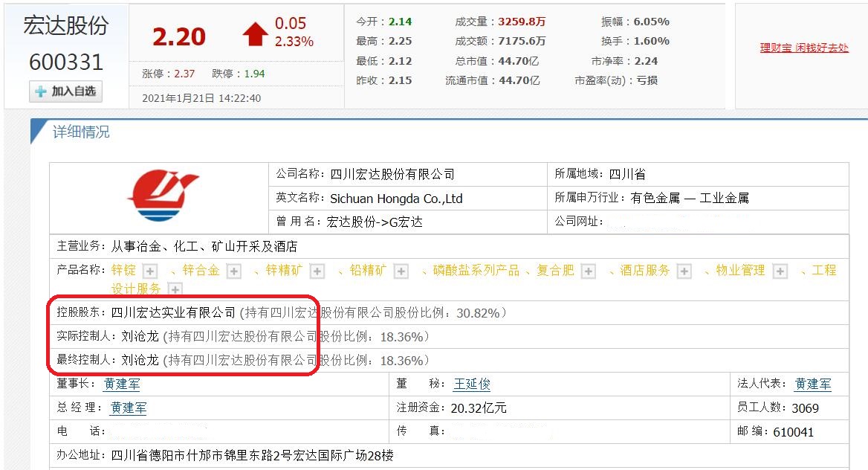Screen dimensions: 868x470
Task: Click 黄建军 link in 总经理 row
Action: pyautogui.click(x=129, y=408)
